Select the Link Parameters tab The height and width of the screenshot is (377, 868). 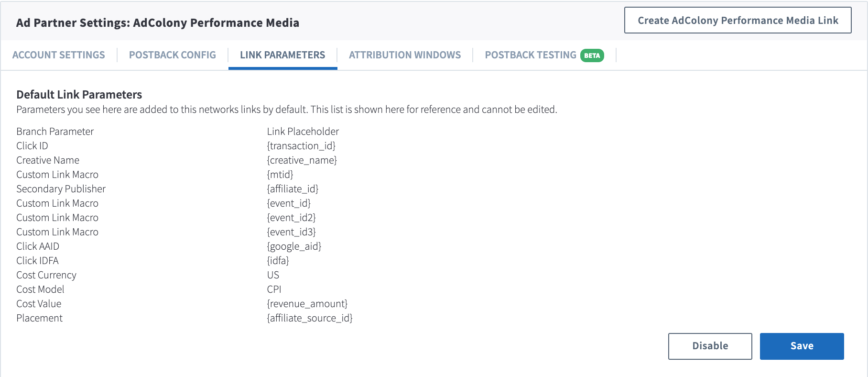pyautogui.click(x=282, y=55)
